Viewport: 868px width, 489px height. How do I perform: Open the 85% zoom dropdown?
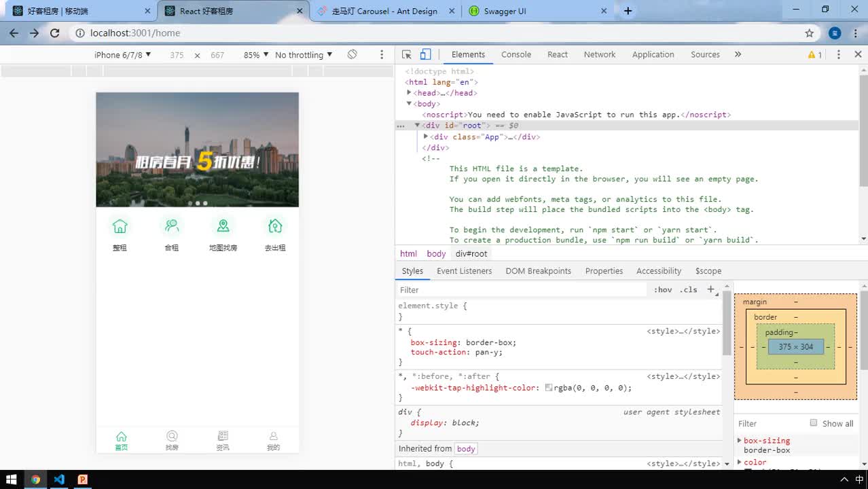(256, 54)
